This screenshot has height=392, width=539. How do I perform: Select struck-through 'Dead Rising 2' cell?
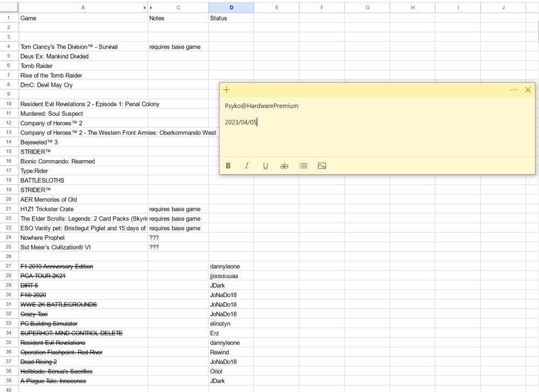[x=83, y=362]
